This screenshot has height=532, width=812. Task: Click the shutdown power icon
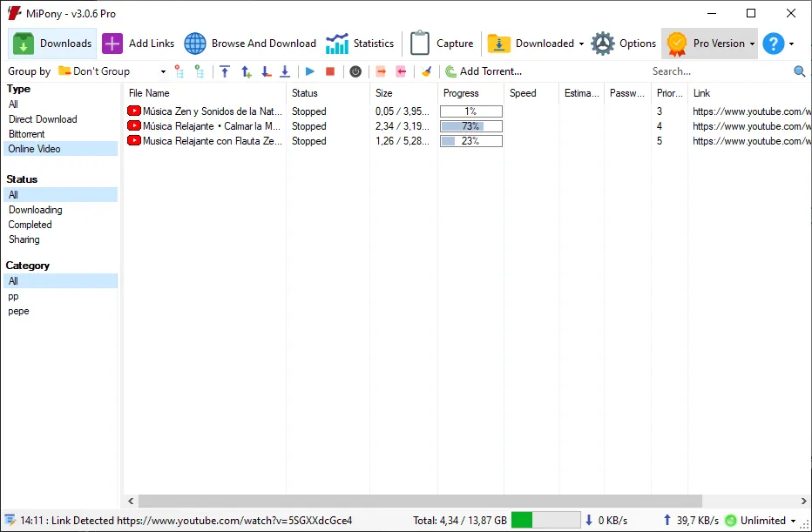point(355,71)
